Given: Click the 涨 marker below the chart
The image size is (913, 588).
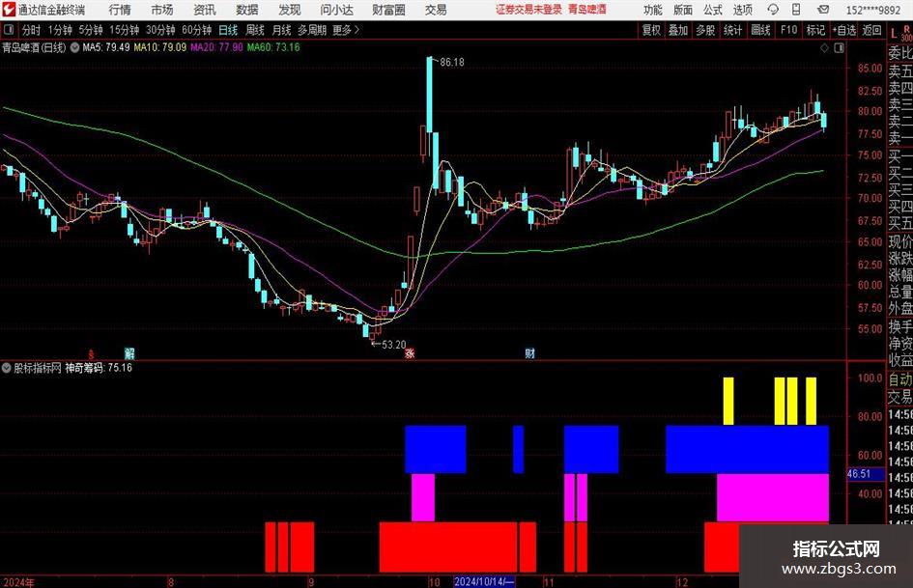Looking at the screenshot, I should pyautogui.click(x=410, y=352).
